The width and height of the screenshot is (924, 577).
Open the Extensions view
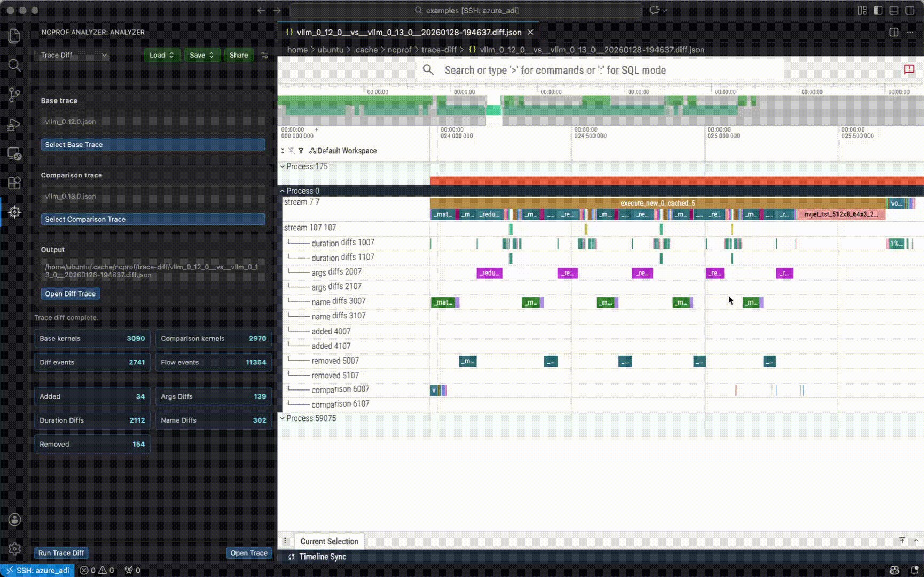(14, 183)
